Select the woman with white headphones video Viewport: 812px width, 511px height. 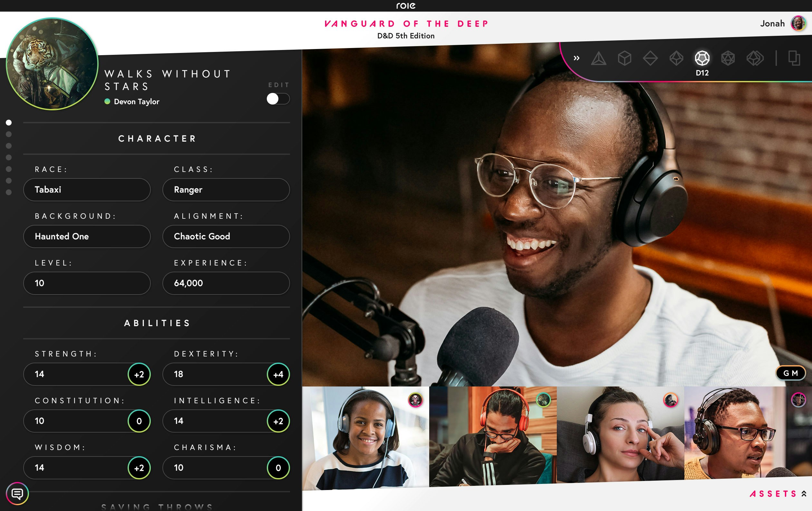[620, 435]
